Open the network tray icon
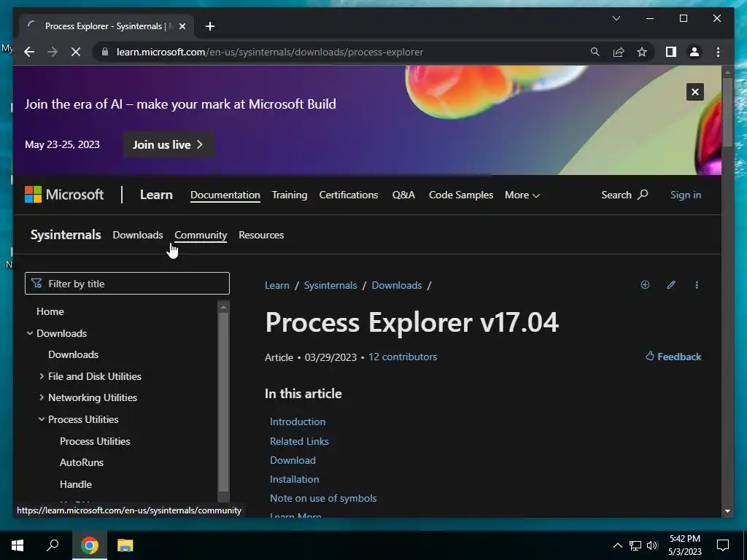Image resolution: width=747 pixels, height=560 pixels. pos(635,545)
